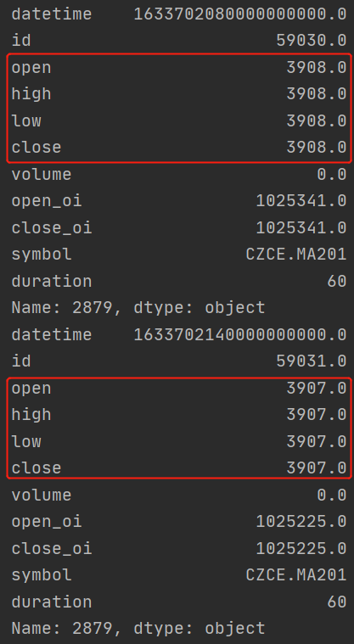Select the first symbol CZCE.MA201 text
354x644 pixels.
click(x=296, y=255)
